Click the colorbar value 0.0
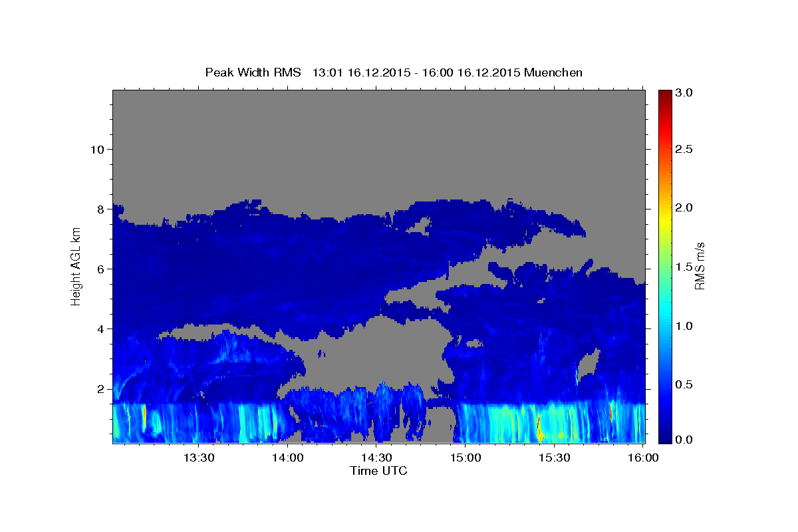This screenshot has width=798, height=532. [684, 440]
